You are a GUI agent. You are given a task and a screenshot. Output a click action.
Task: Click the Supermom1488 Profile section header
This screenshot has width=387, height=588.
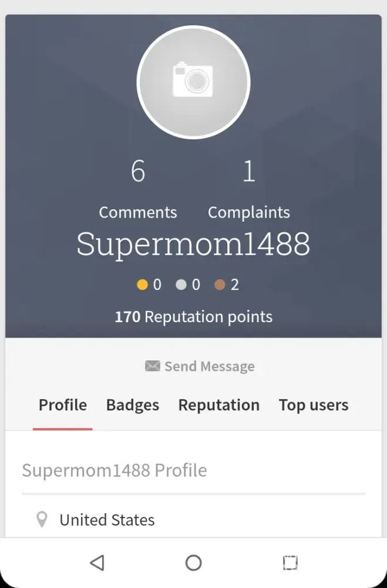tap(115, 470)
